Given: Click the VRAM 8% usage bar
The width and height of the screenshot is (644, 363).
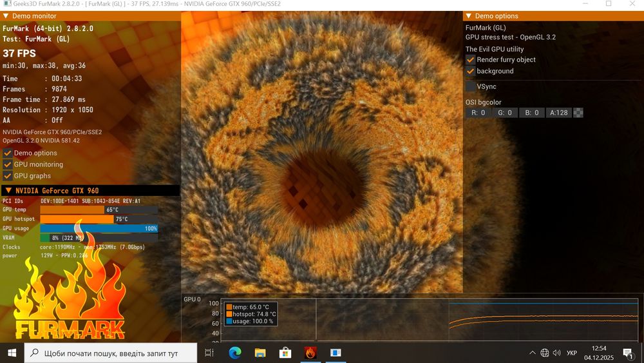Looking at the screenshot, I should (99, 238).
